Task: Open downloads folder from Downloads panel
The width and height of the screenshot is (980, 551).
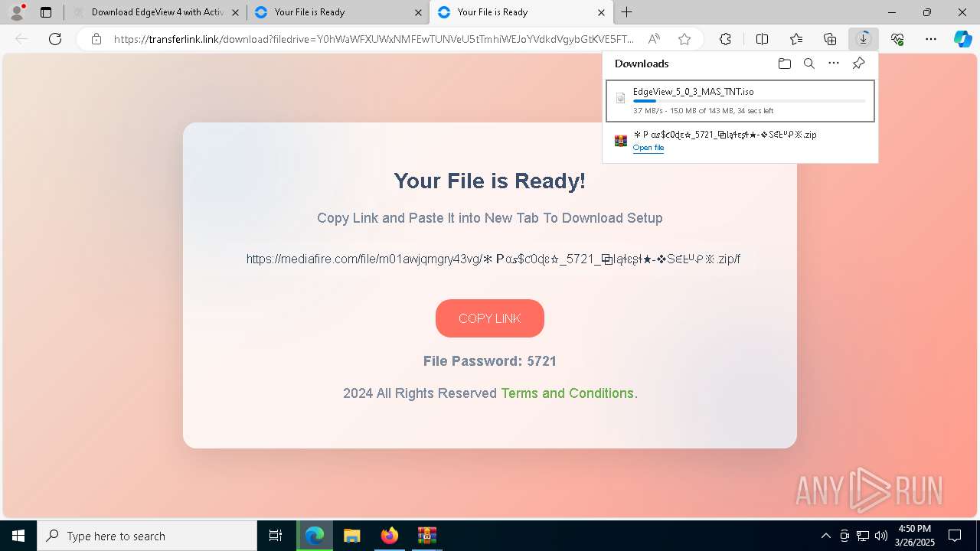Action: [x=784, y=64]
